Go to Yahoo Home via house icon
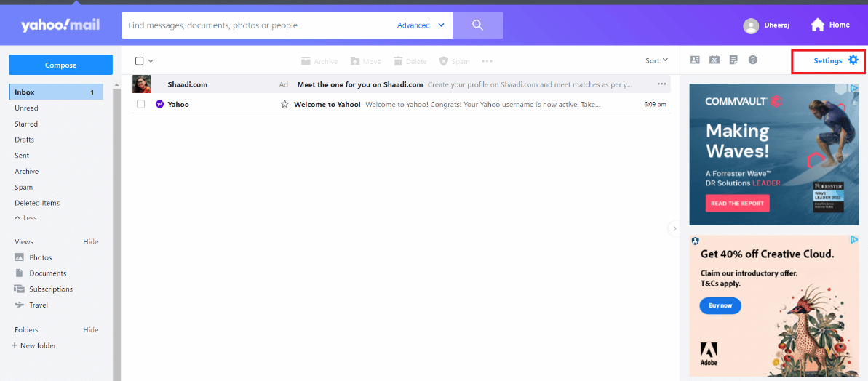The height and width of the screenshot is (381, 868). 818,25
